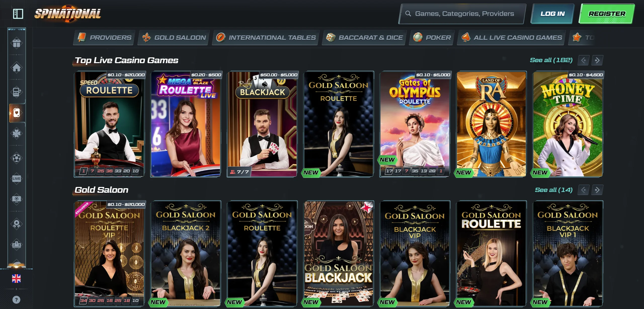Open All Live Casino Games tab

tap(511, 37)
